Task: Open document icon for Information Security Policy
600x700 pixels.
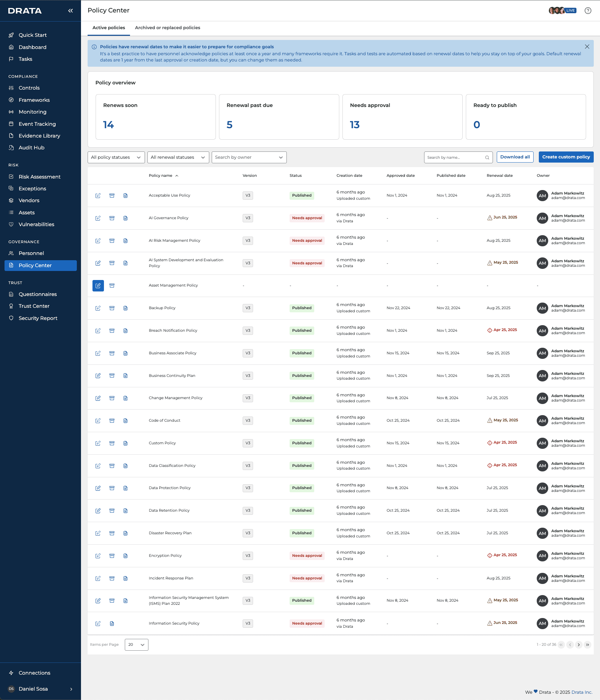Action: click(112, 624)
